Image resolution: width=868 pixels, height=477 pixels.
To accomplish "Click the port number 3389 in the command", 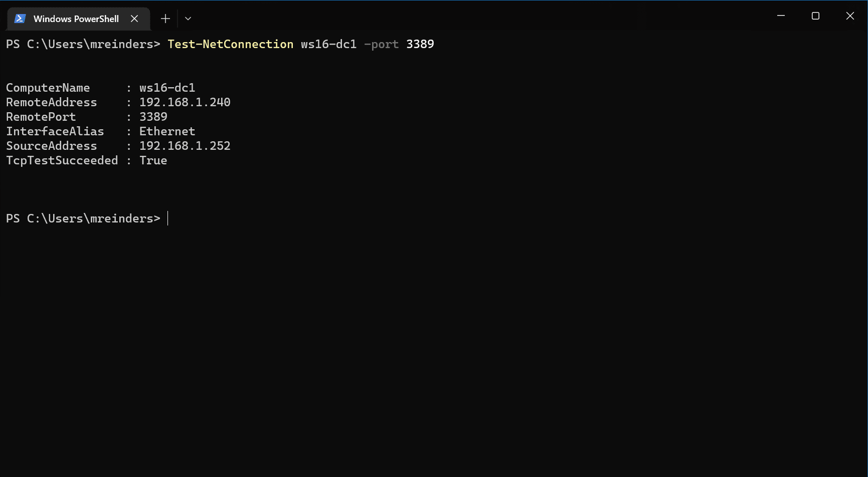I will pos(420,44).
